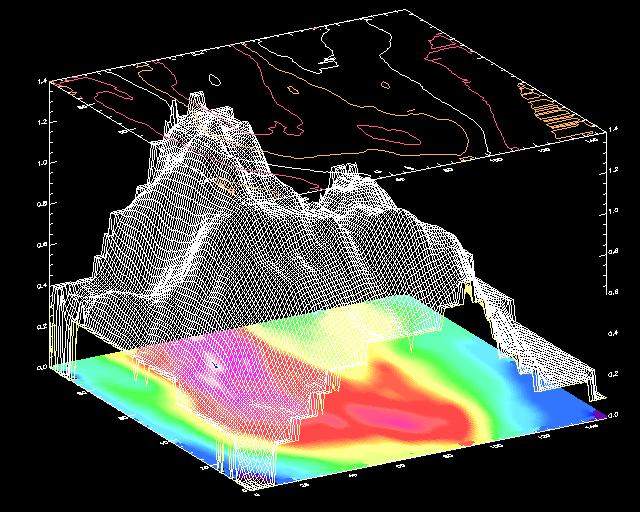Click the 1.0 tick label on left axis
The height and width of the screenshot is (512, 640).
pos(41,163)
